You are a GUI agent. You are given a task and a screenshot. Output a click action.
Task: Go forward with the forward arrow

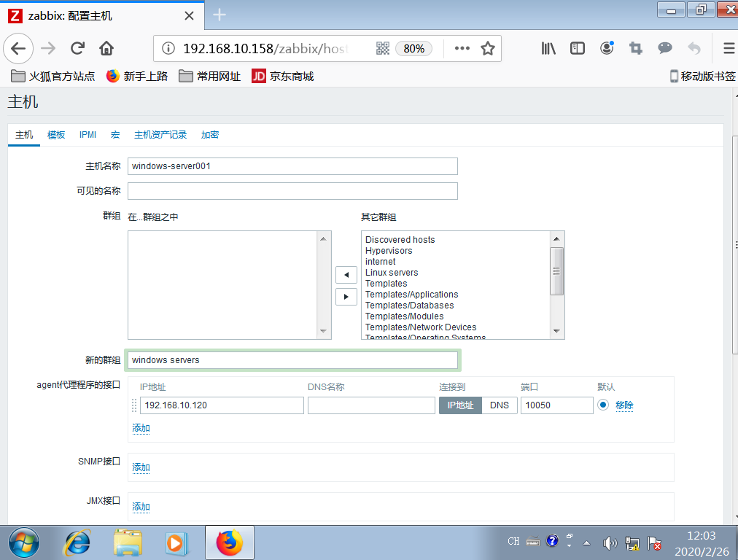click(48, 48)
